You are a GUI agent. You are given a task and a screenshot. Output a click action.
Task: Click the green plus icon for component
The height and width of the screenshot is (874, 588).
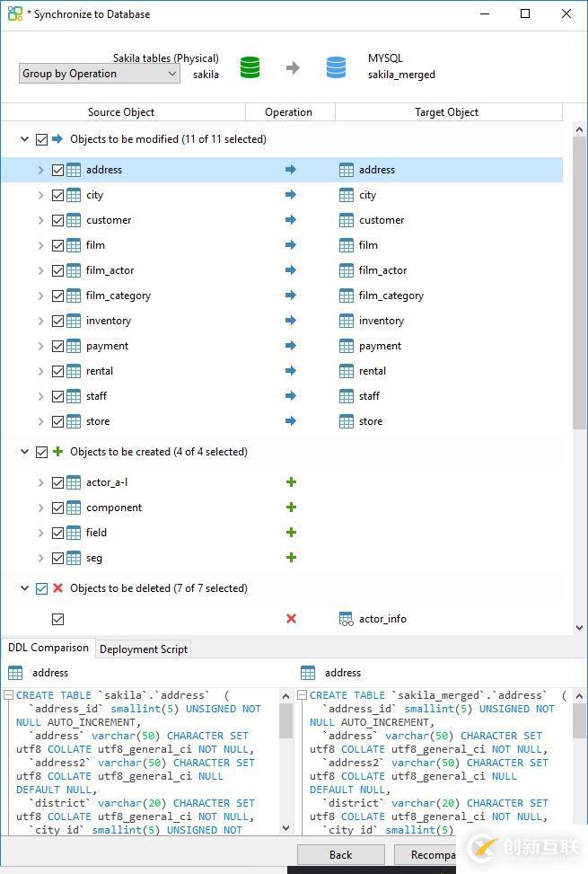click(291, 508)
